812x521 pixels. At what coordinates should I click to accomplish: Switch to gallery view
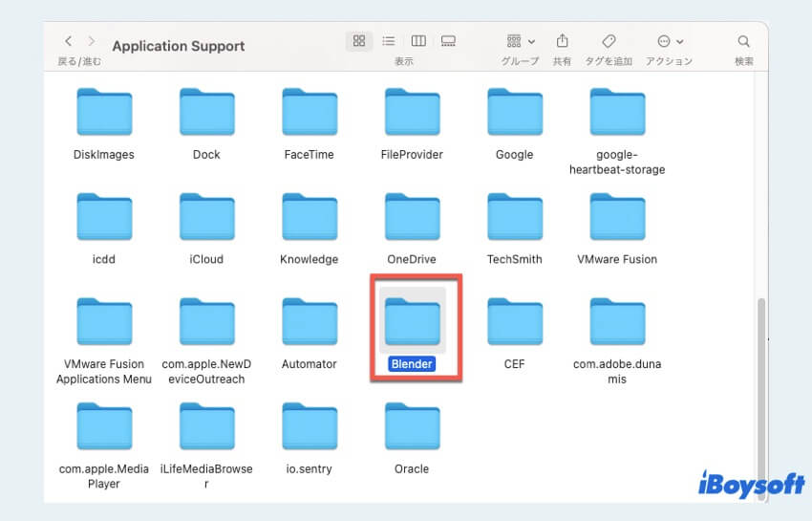[x=448, y=41]
